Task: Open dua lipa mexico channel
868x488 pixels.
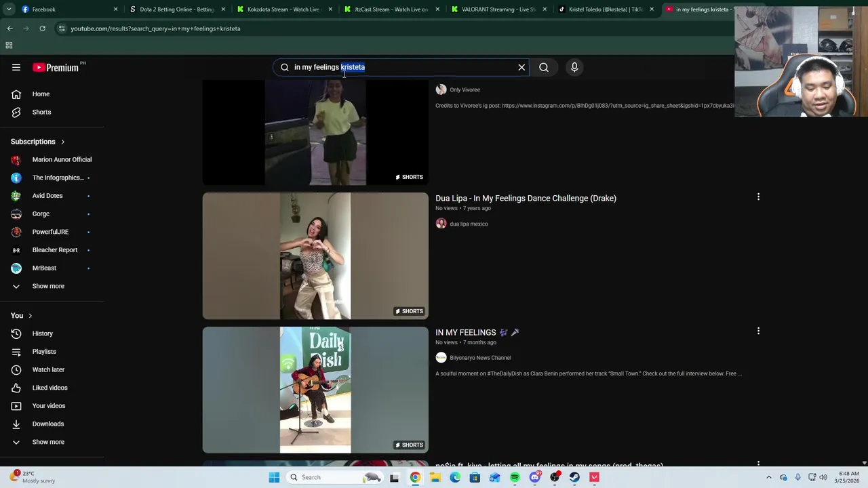Action: pos(468,224)
